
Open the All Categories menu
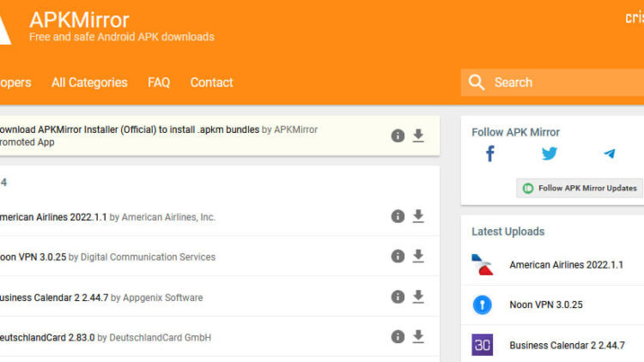[x=89, y=82]
